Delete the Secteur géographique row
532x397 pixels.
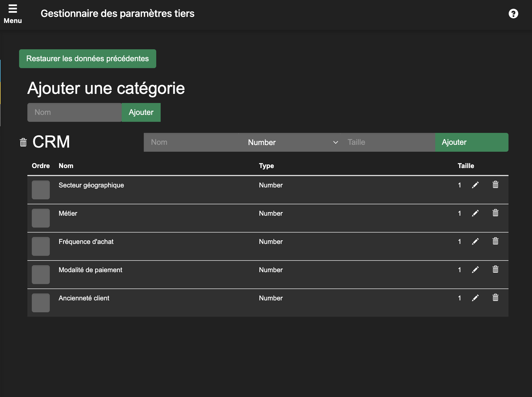point(495,184)
